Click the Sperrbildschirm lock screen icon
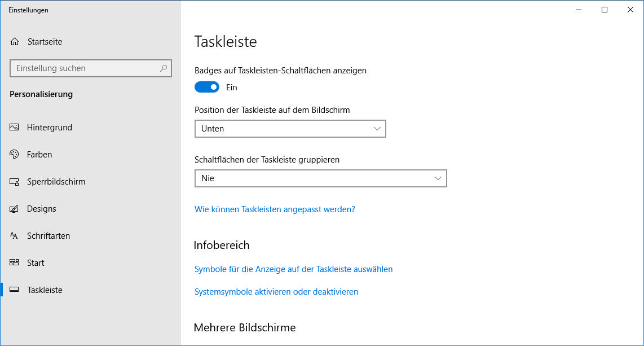 pyautogui.click(x=14, y=182)
